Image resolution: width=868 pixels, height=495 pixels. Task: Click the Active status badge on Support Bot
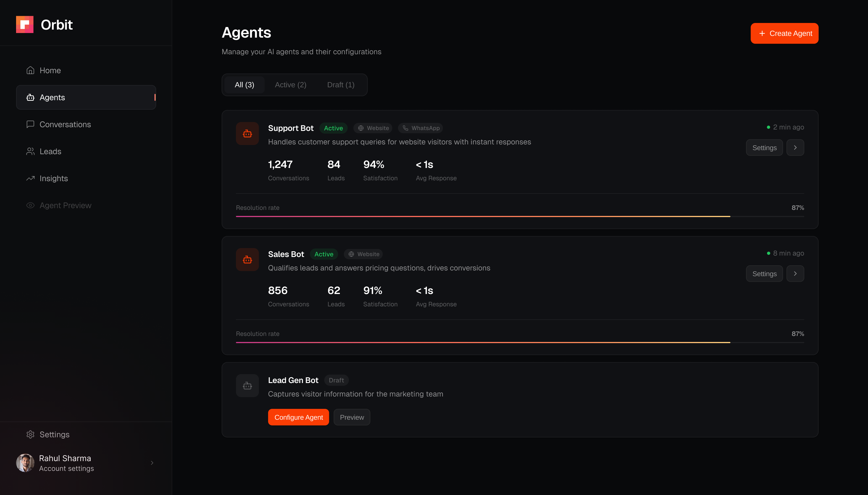(x=333, y=128)
